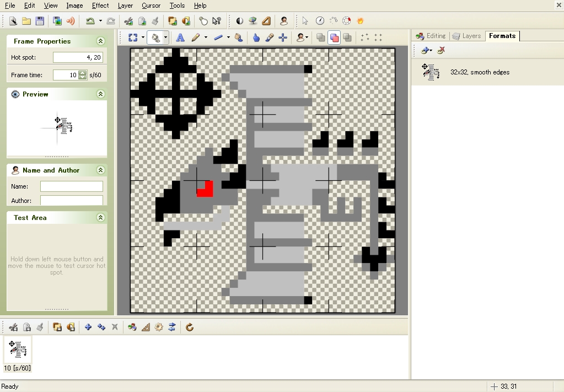Screen dimensions: 564x392
Task: Collapse the Name and Author panel
Action: point(101,170)
